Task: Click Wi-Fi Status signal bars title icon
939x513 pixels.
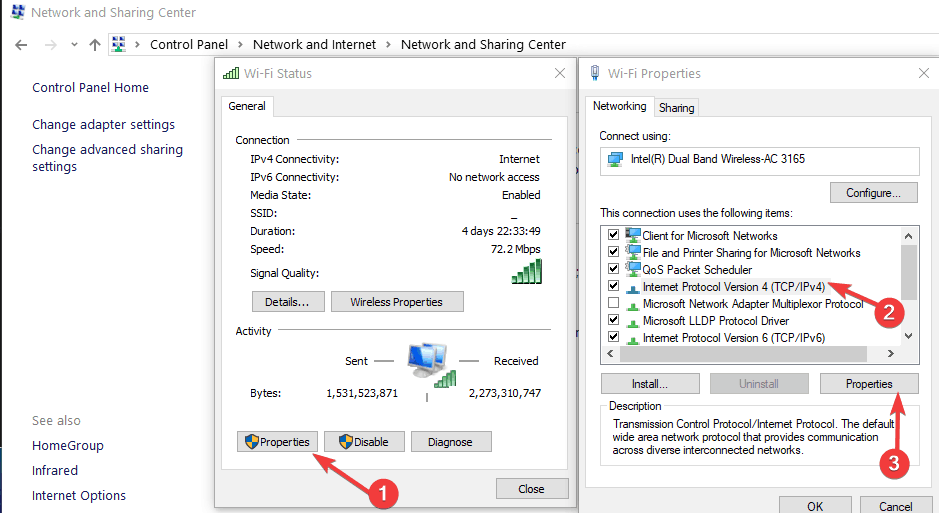Action: tap(231, 73)
